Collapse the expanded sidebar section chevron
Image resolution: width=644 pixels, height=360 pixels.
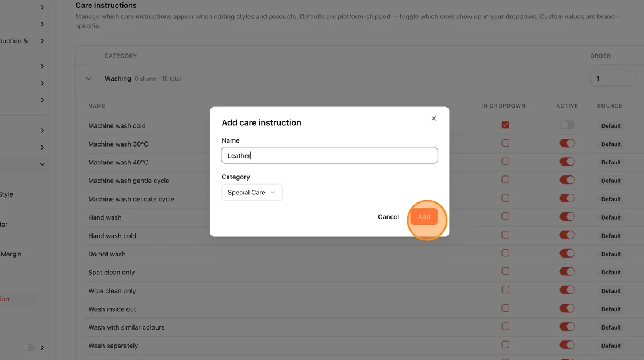click(x=43, y=164)
